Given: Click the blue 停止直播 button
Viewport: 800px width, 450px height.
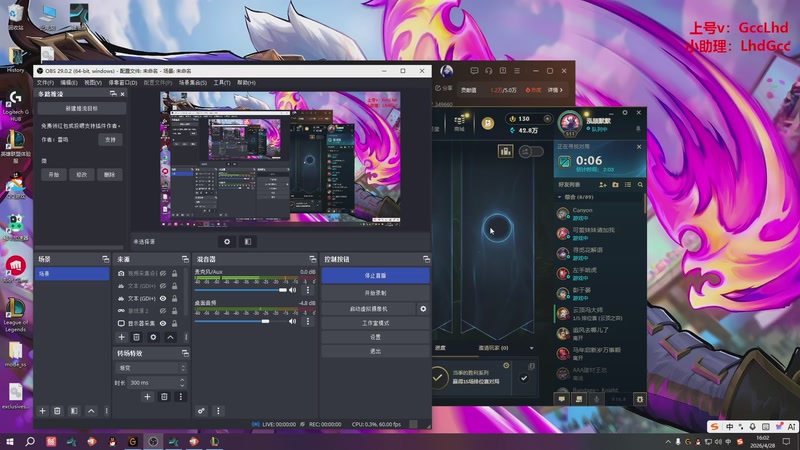Looking at the screenshot, I should tap(376, 276).
